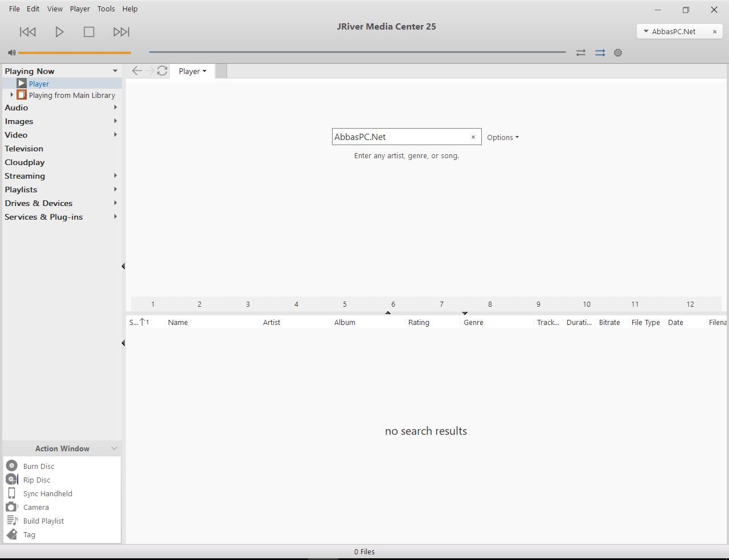Click the Rip Disc icon
Viewport: 729px width, 560px height.
(12, 479)
